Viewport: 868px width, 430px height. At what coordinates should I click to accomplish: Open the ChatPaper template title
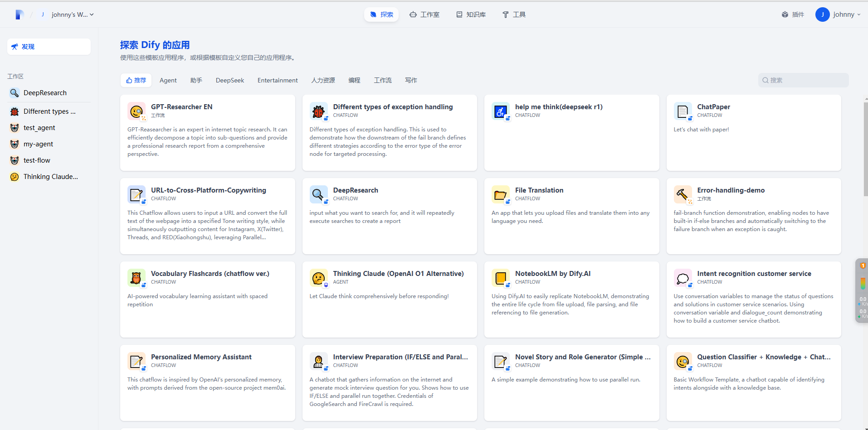coord(713,107)
